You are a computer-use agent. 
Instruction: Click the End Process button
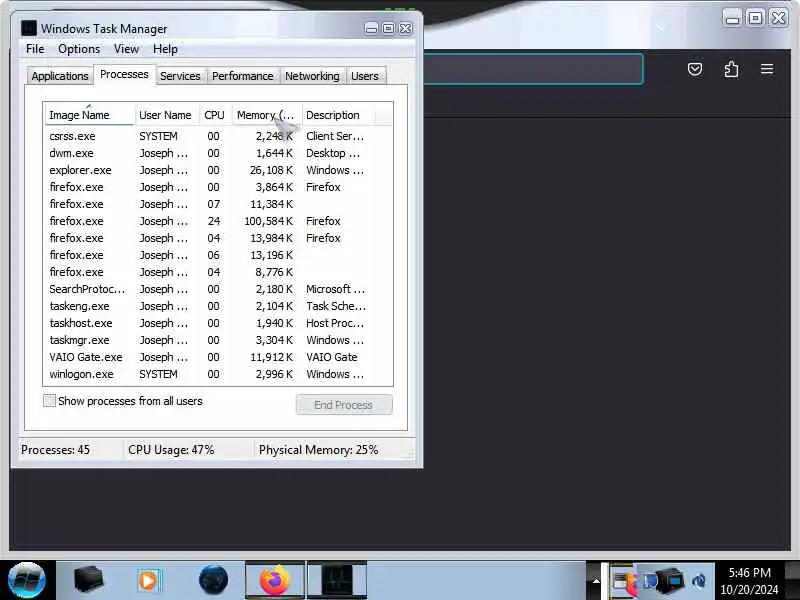[x=344, y=405]
